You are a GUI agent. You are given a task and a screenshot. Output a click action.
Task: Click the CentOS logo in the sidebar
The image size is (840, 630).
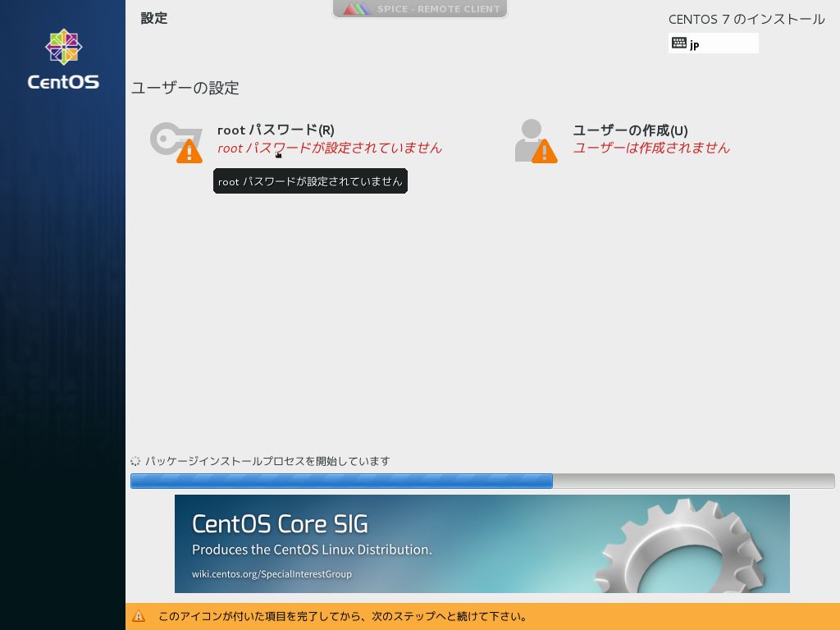[x=63, y=57]
